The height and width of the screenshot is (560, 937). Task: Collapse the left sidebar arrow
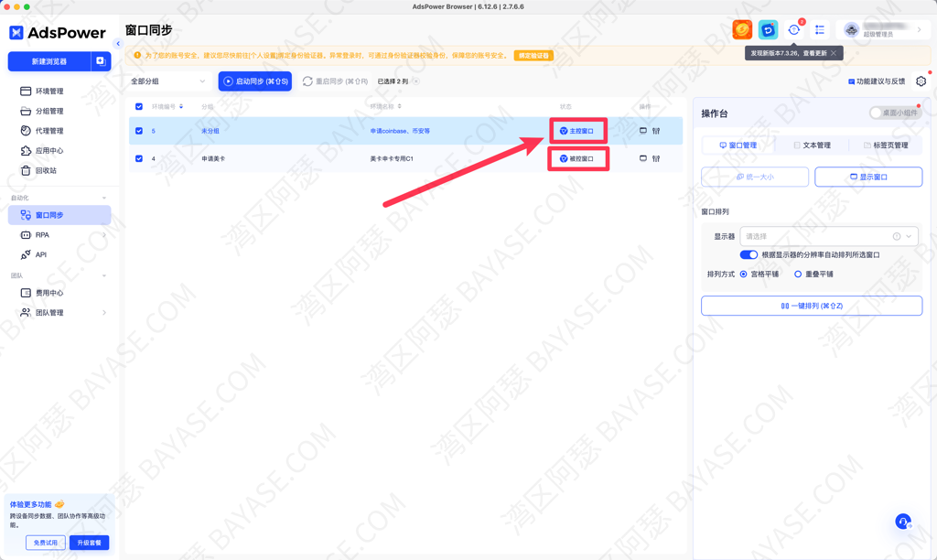[x=118, y=43]
